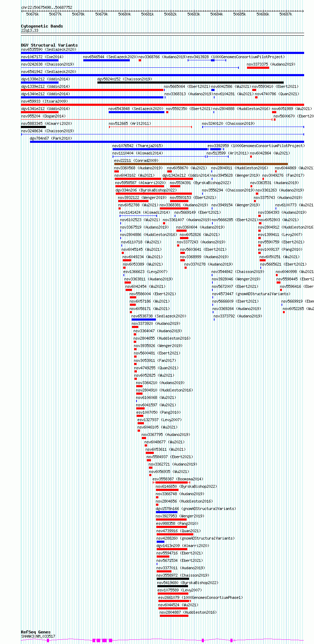This screenshot has height=644, width=314.
Task: Open nsv1110404 (Alsmadi2014) variant
Action: point(138,153)
